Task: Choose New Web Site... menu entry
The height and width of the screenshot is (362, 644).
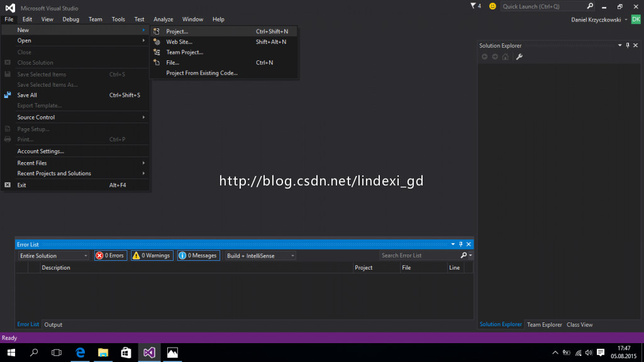Action: pyautogui.click(x=224, y=42)
